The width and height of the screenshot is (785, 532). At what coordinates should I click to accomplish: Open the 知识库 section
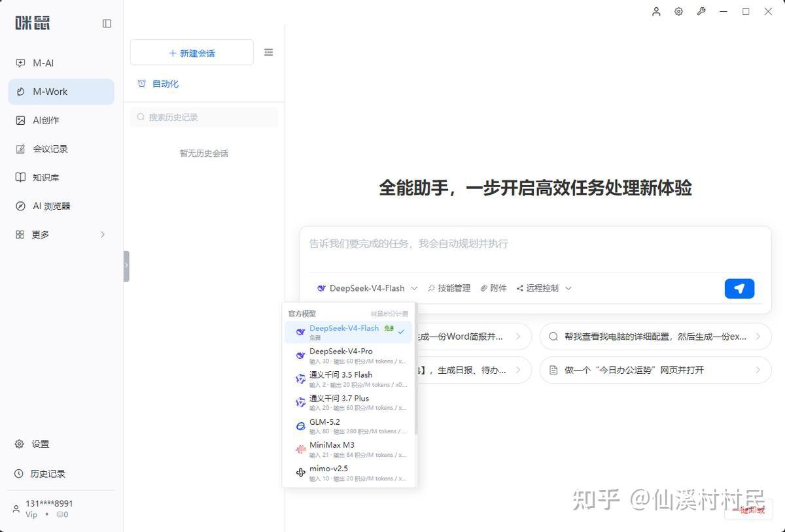click(61, 177)
